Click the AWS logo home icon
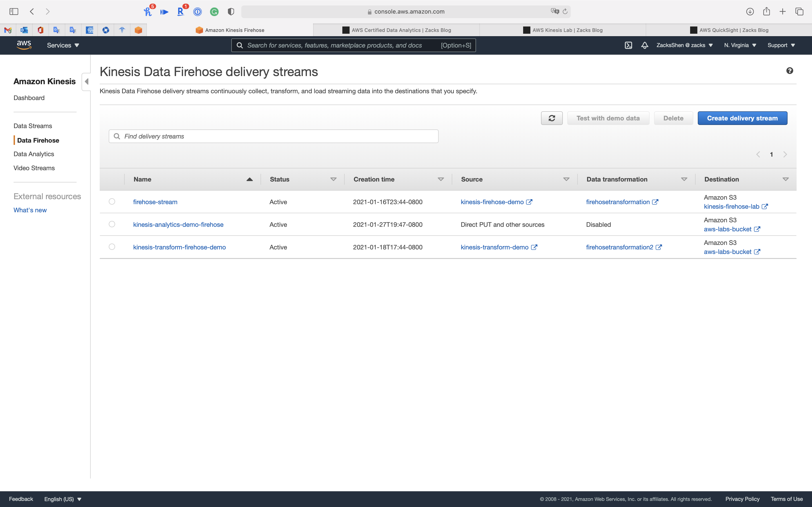Screen dimensions: 812x507 pyautogui.click(x=24, y=45)
